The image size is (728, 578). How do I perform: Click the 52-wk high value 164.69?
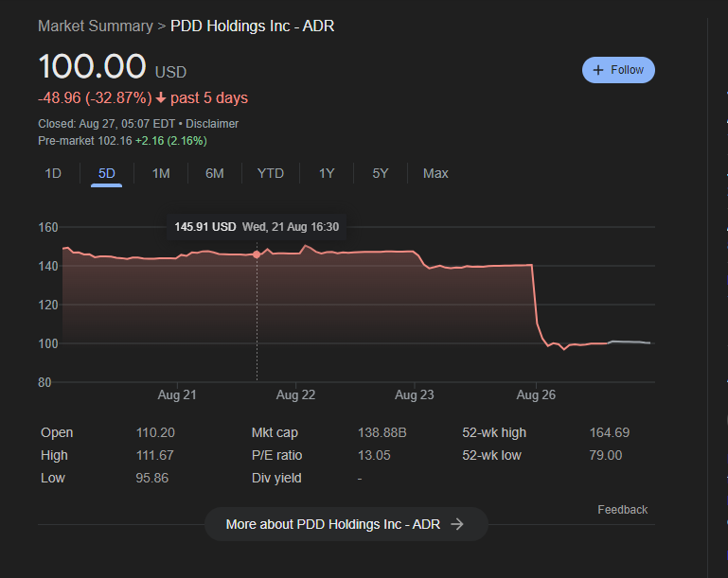click(609, 433)
